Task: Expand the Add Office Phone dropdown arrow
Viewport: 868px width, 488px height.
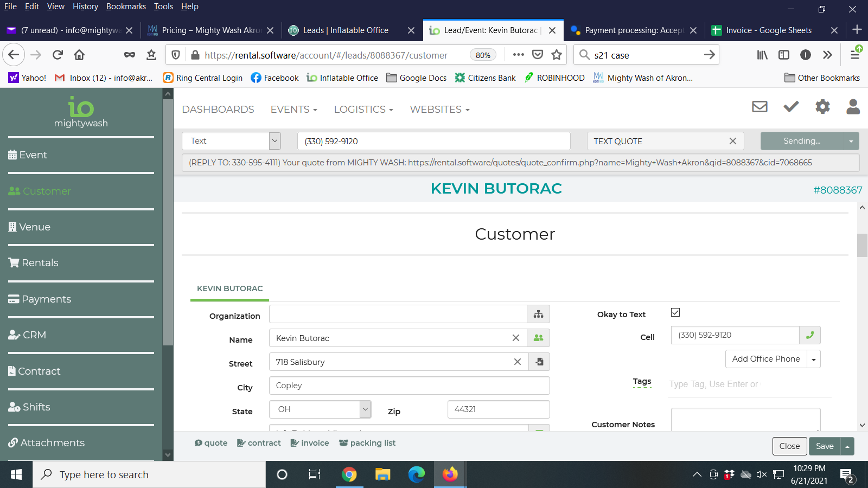Action: [813, 359]
